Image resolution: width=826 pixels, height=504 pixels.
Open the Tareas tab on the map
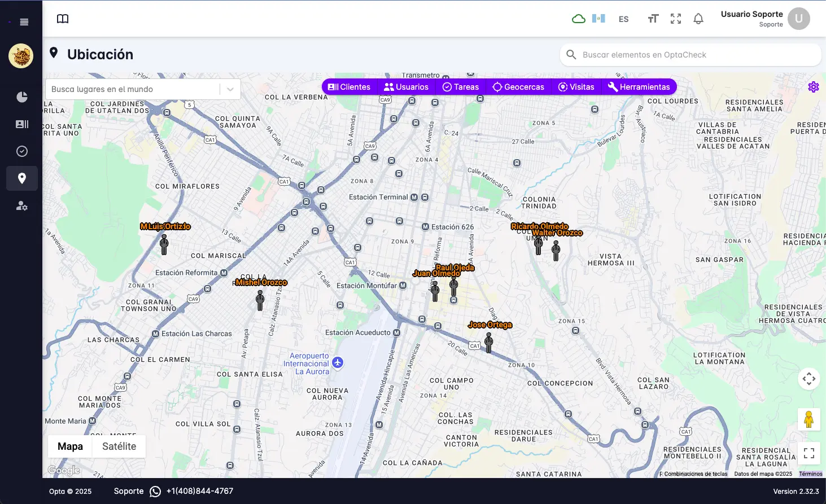click(x=461, y=87)
